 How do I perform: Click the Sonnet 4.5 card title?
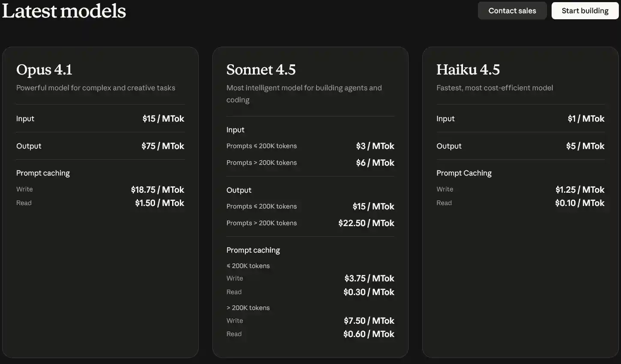tap(261, 69)
